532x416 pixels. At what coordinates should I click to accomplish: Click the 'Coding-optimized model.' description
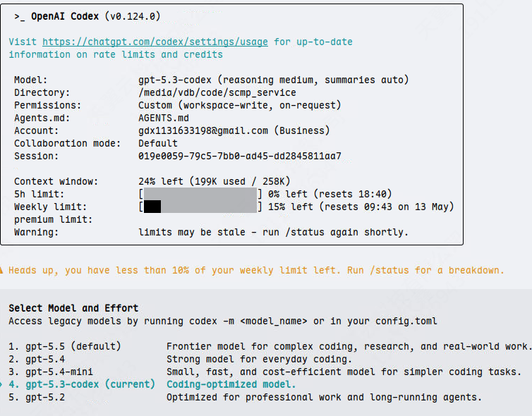pos(231,384)
